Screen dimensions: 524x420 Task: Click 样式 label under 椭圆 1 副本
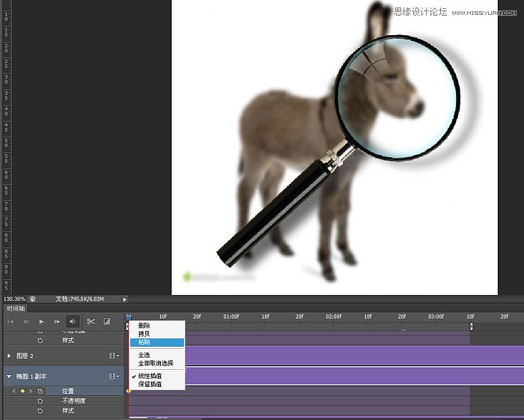[x=68, y=411]
